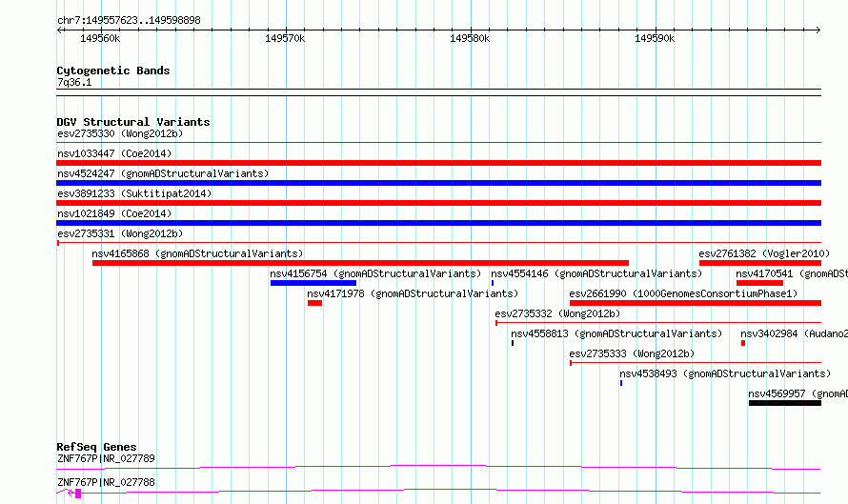
Task: Click the esv3891233 (Suktitipat2014) red bar
Action: [x=438, y=203]
